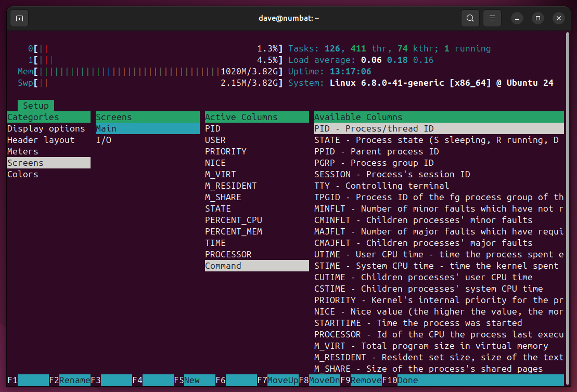Click the new tab icon in titlebar
This screenshot has width=577, height=392.
click(x=19, y=18)
